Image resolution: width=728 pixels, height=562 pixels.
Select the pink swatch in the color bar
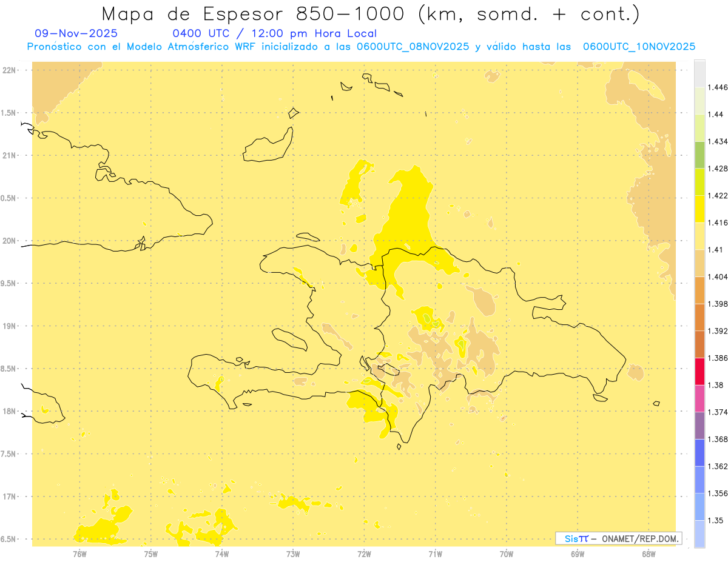(699, 399)
